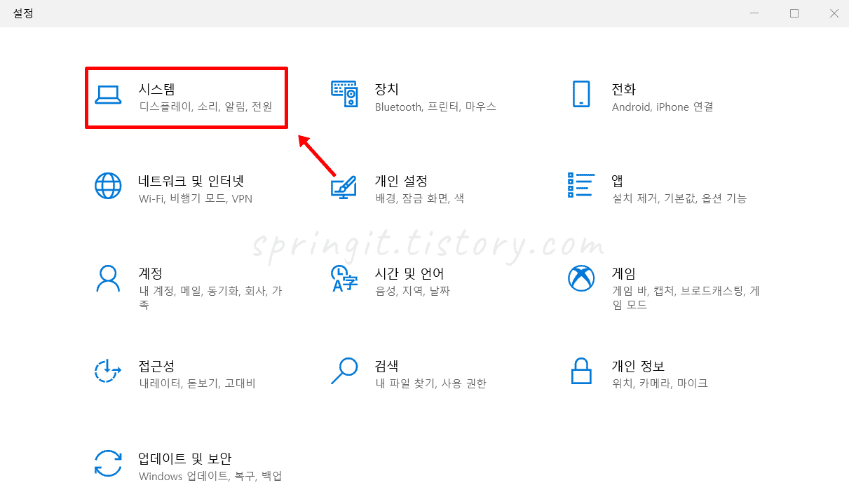This screenshot has height=504, width=849.
Task: Click the 게임 category title text
Action: tap(623, 273)
